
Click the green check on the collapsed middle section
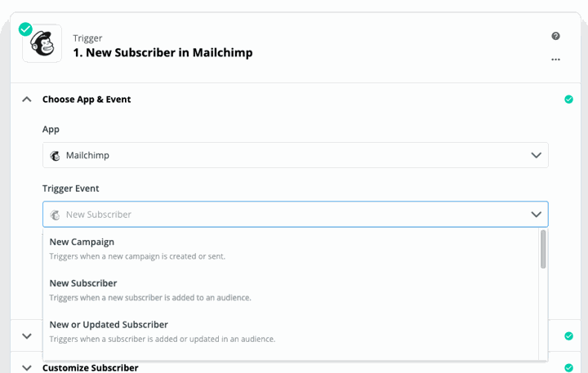569,336
